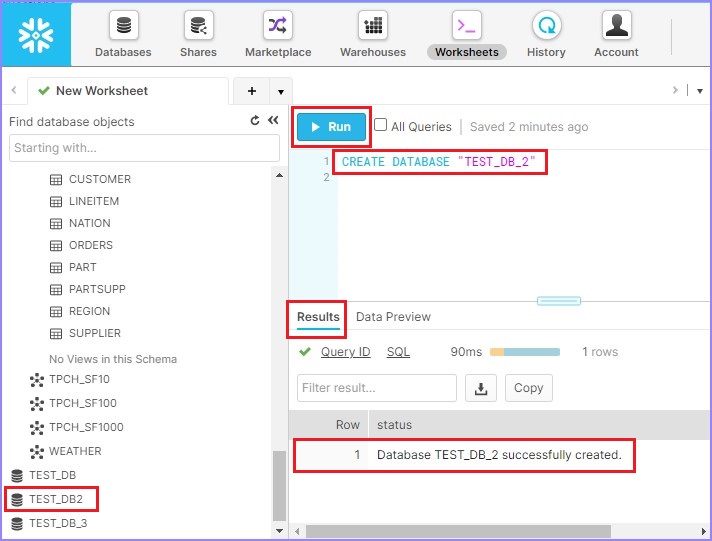Select the Worksheets icon
This screenshot has height=541, width=712.
(466, 25)
